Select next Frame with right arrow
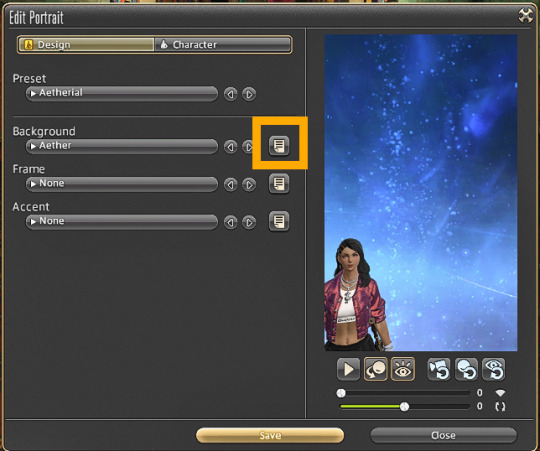540x451 pixels. (249, 185)
